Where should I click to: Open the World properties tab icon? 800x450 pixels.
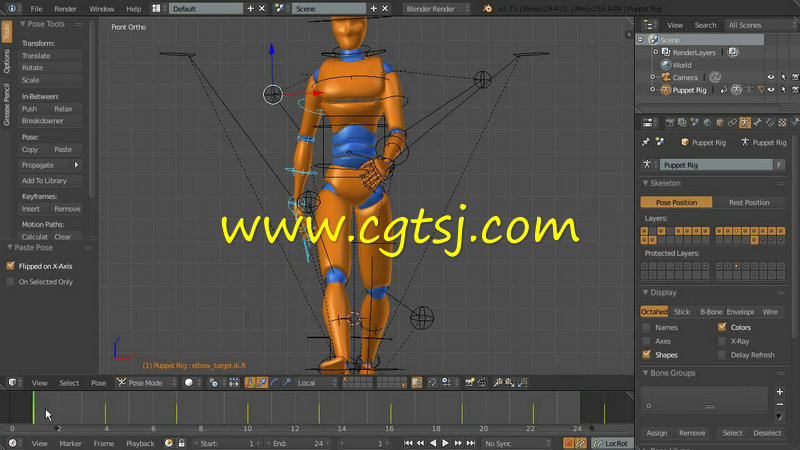(x=707, y=123)
